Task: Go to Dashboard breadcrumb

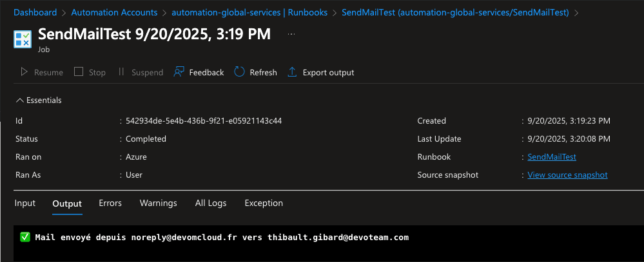Action: click(x=35, y=13)
